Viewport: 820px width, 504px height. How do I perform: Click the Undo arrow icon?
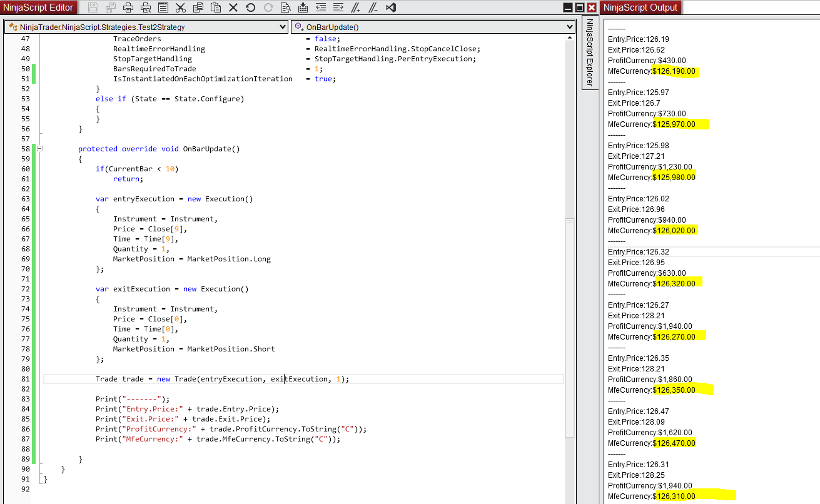251,8
